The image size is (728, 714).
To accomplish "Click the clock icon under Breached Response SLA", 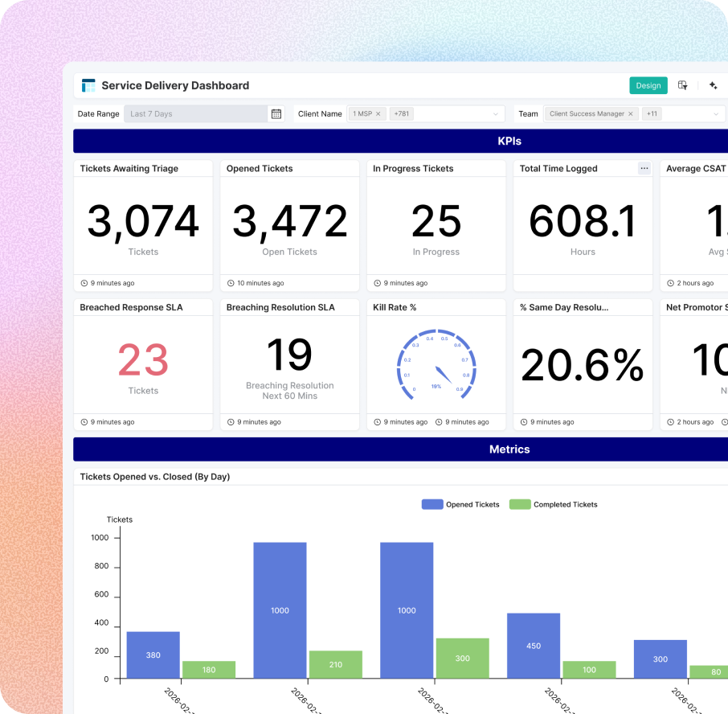I will 83,421.
